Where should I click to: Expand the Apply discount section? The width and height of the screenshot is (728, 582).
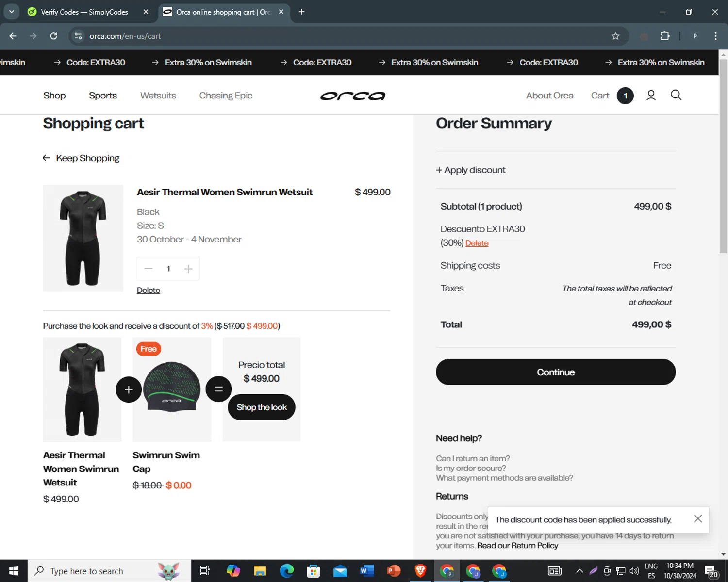pyautogui.click(x=470, y=170)
